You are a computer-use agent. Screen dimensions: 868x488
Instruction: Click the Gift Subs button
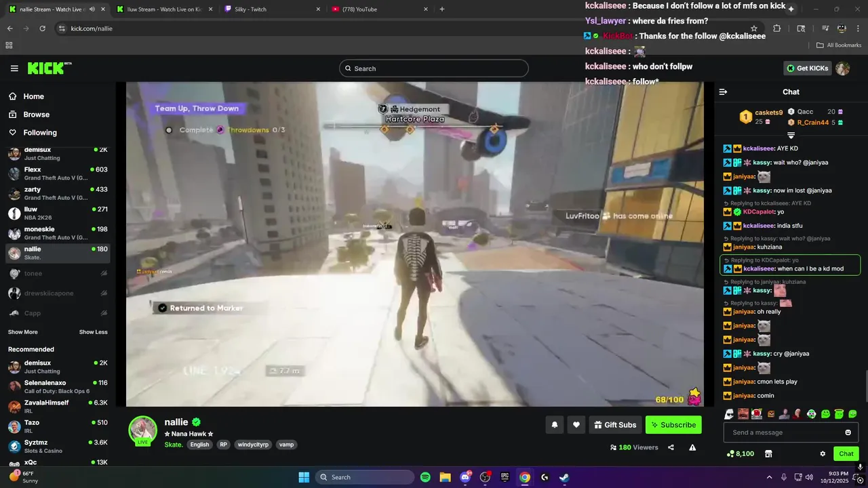615,425
